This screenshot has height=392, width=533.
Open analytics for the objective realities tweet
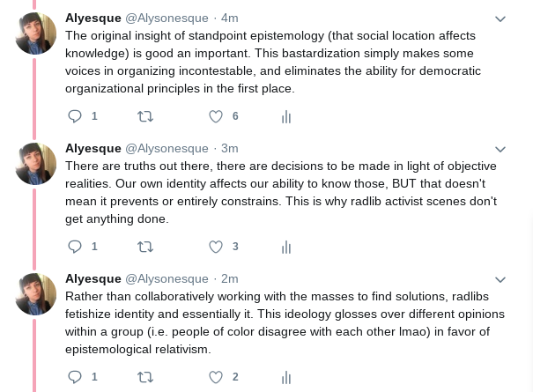286,247
